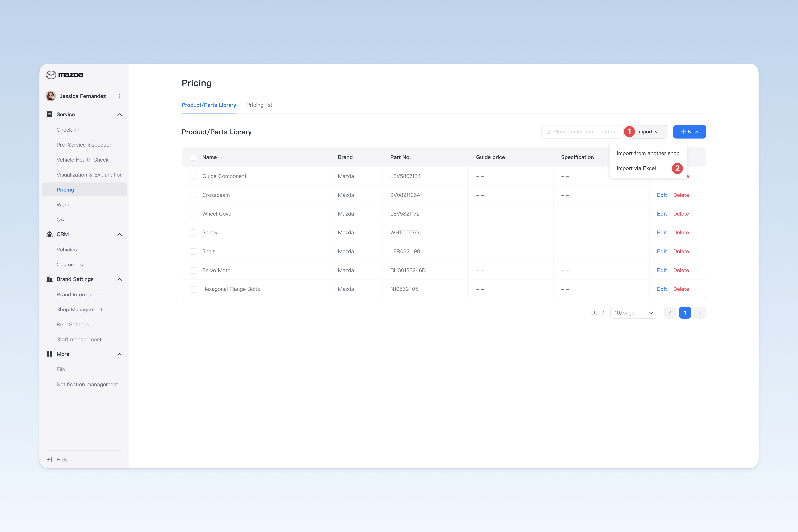Image resolution: width=798 pixels, height=532 pixels.
Task: Open Jessica Fernandez's avatar
Action: 51,96
